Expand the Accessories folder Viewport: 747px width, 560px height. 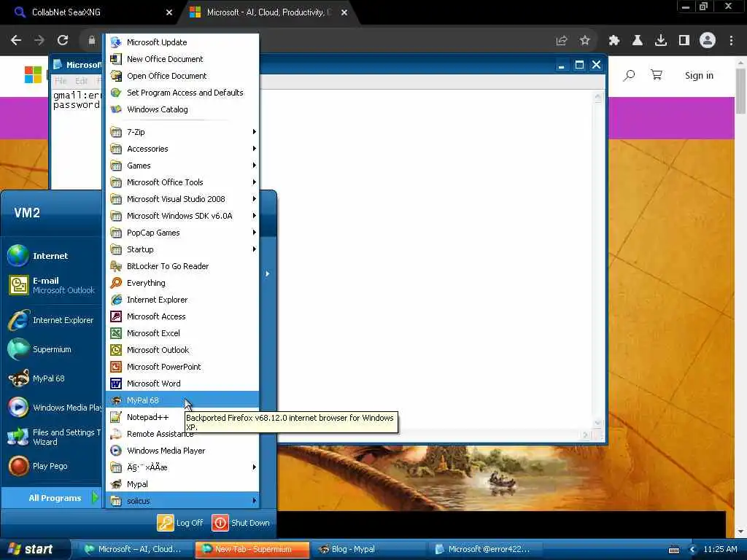pyautogui.click(x=182, y=149)
